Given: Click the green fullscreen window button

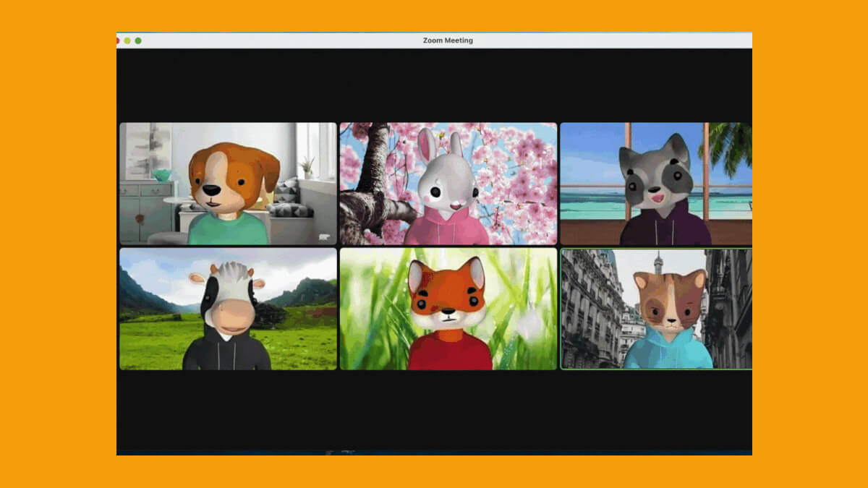Looking at the screenshot, I should coord(138,40).
